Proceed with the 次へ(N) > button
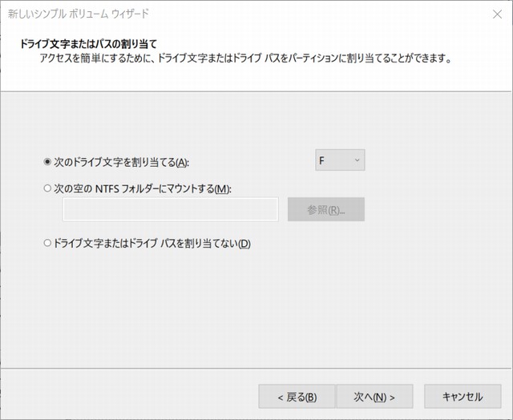 374,397
